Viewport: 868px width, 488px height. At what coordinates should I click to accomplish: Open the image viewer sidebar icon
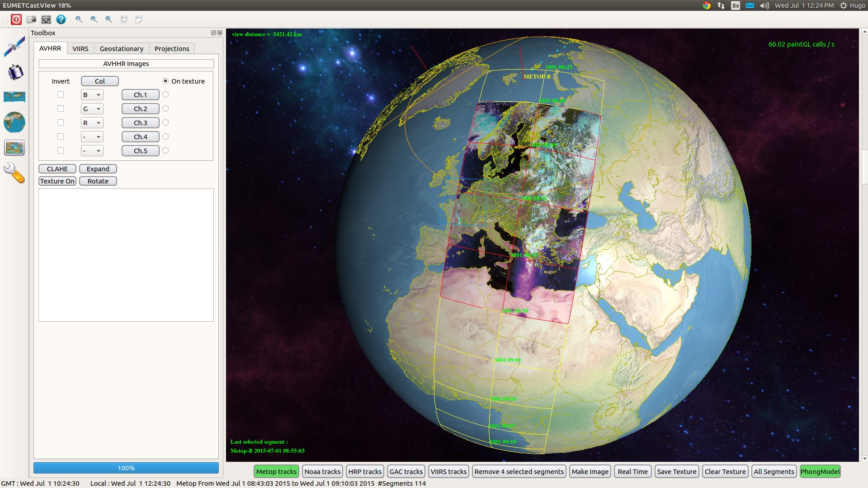[14, 148]
